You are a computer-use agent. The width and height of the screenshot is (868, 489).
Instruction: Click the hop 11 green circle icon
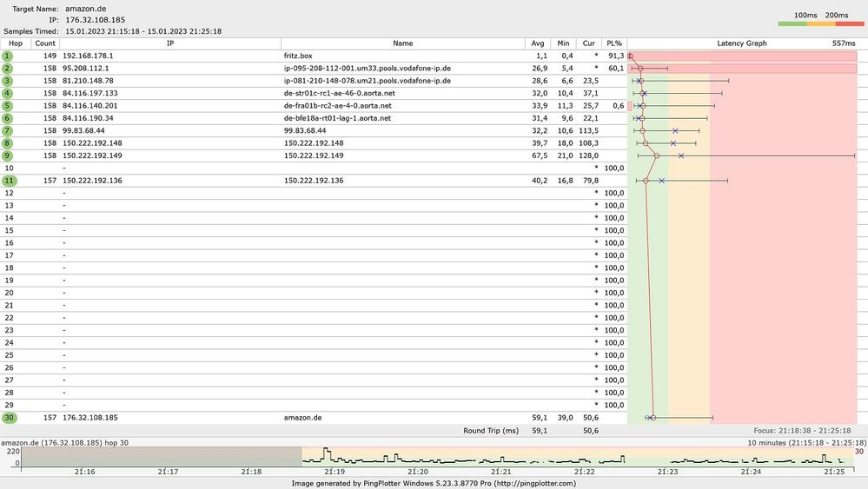click(x=9, y=181)
